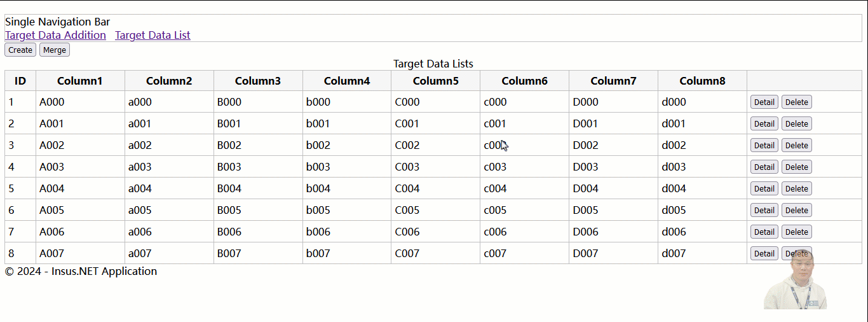Delete the row with ID 6
The width and height of the screenshot is (868, 322).
[x=797, y=210]
